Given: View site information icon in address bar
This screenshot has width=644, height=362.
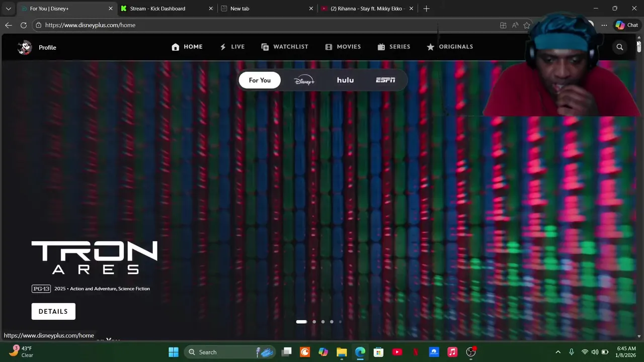Looking at the screenshot, I should pyautogui.click(x=38, y=25).
